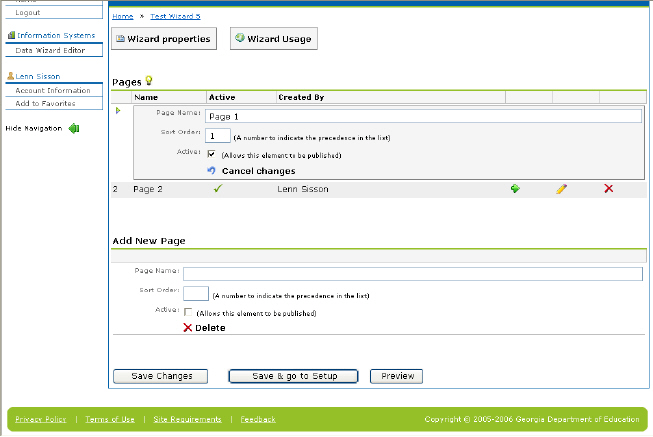Click the red X icon beside Delete

pyautogui.click(x=187, y=327)
